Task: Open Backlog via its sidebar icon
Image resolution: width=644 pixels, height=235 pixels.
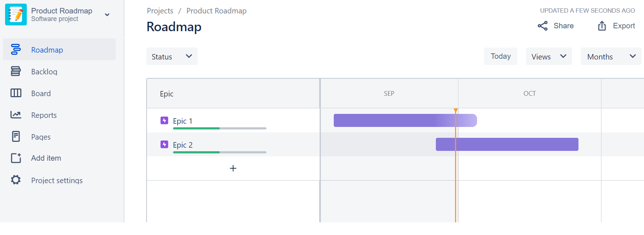Action: click(16, 71)
